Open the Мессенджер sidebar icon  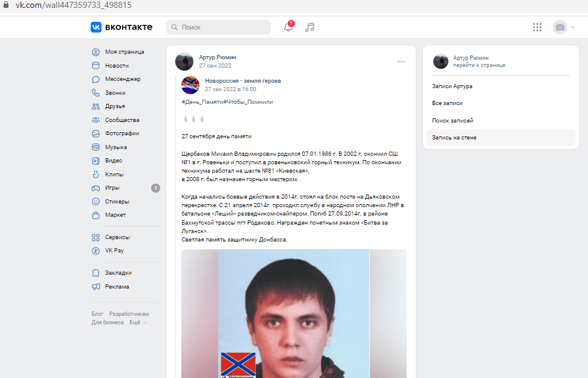click(x=95, y=80)
